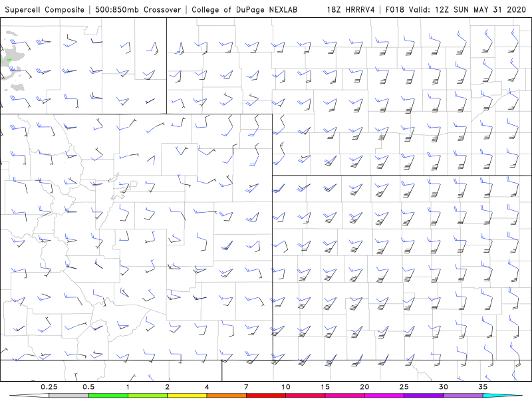
Task: Select the bright green 0.5–1 legend swatch
Action: (x=108, y=396)
